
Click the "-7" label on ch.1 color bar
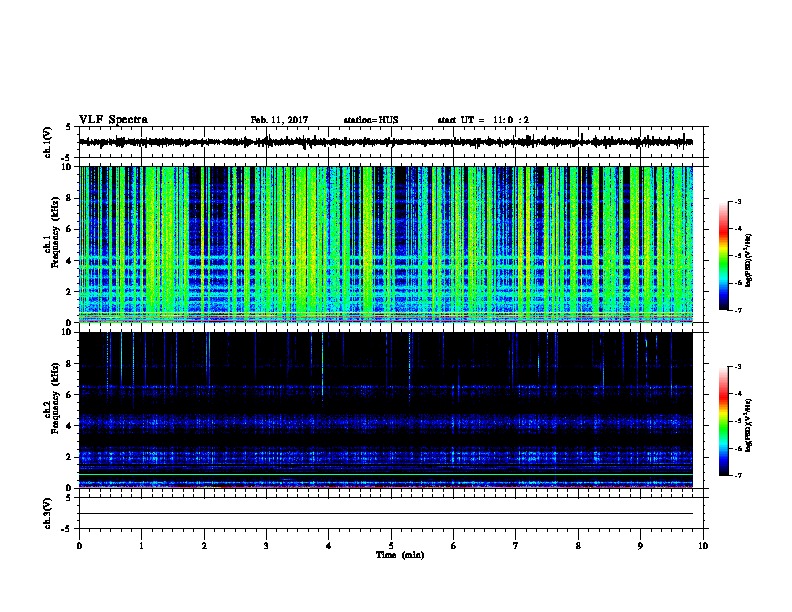click(737, 310)
